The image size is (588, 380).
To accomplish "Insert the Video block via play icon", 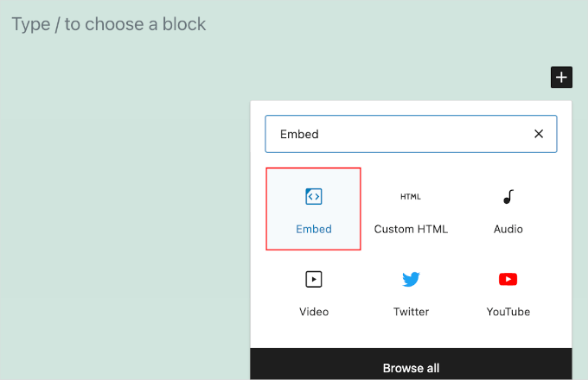I will 313,279.
